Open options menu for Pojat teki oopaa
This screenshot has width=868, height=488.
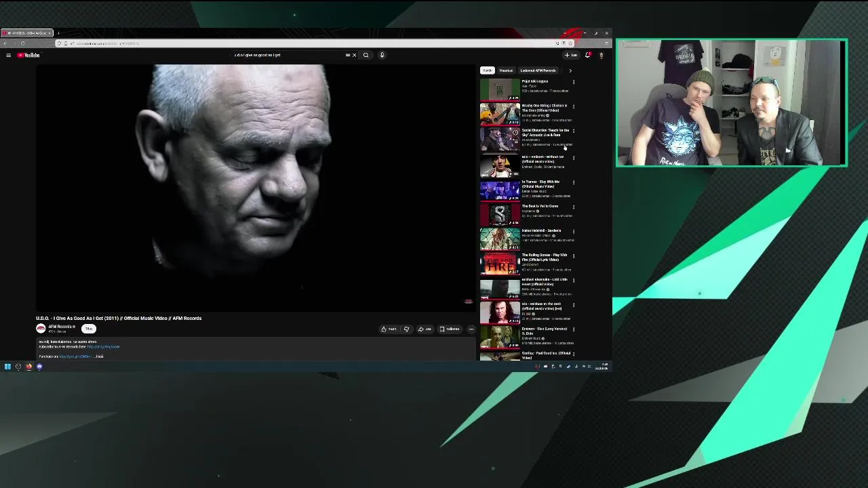coord(574,82)
